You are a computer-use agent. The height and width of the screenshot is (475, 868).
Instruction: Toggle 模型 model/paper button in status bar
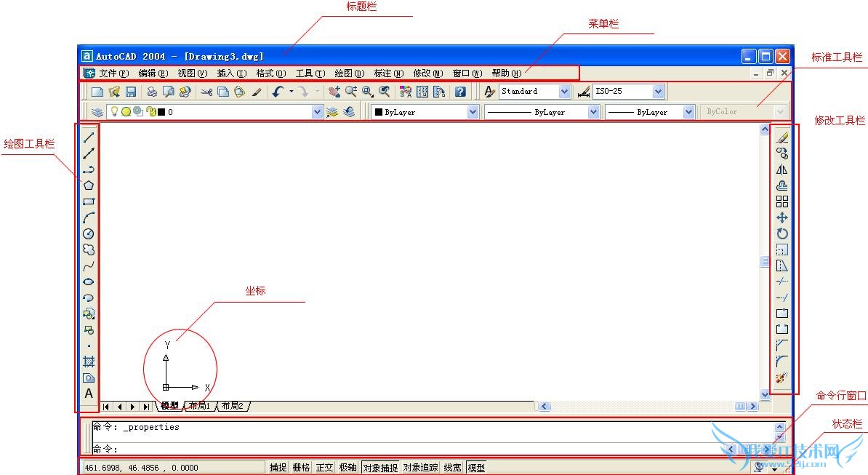click(x=476, y=468)
